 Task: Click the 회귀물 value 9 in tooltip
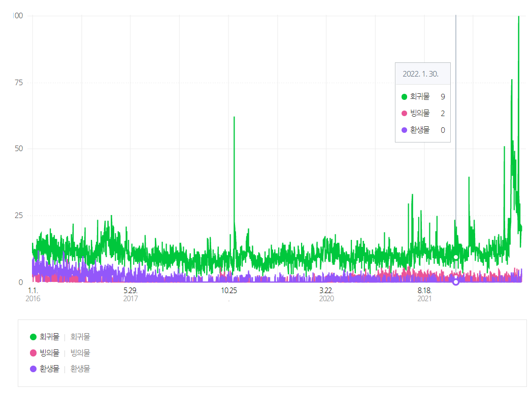pos(443,97)
